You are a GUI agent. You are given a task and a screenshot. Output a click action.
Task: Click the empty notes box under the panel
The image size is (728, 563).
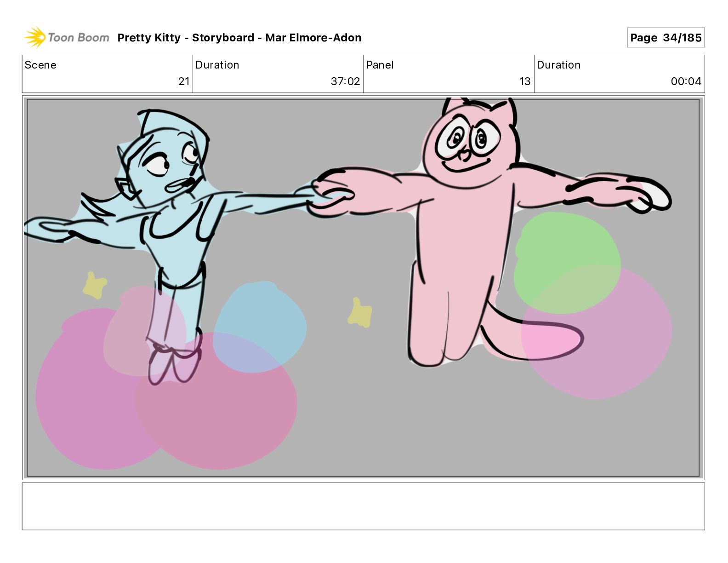(363, 506)
